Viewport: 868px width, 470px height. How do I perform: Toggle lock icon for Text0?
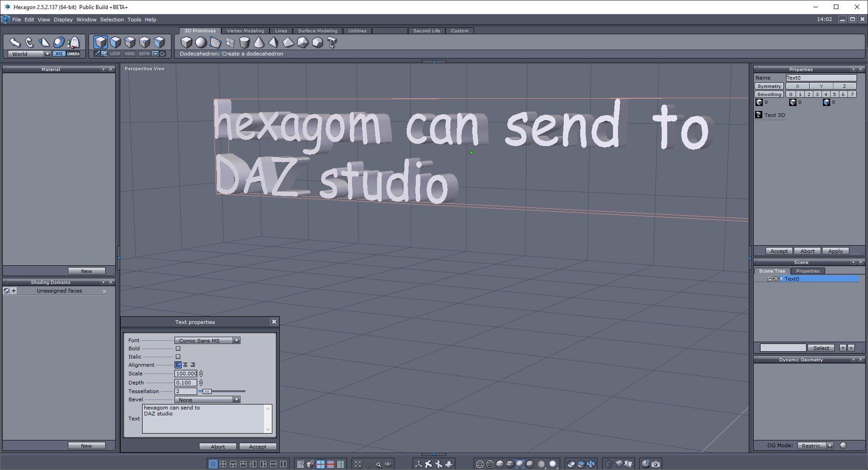tap(770, 279)
